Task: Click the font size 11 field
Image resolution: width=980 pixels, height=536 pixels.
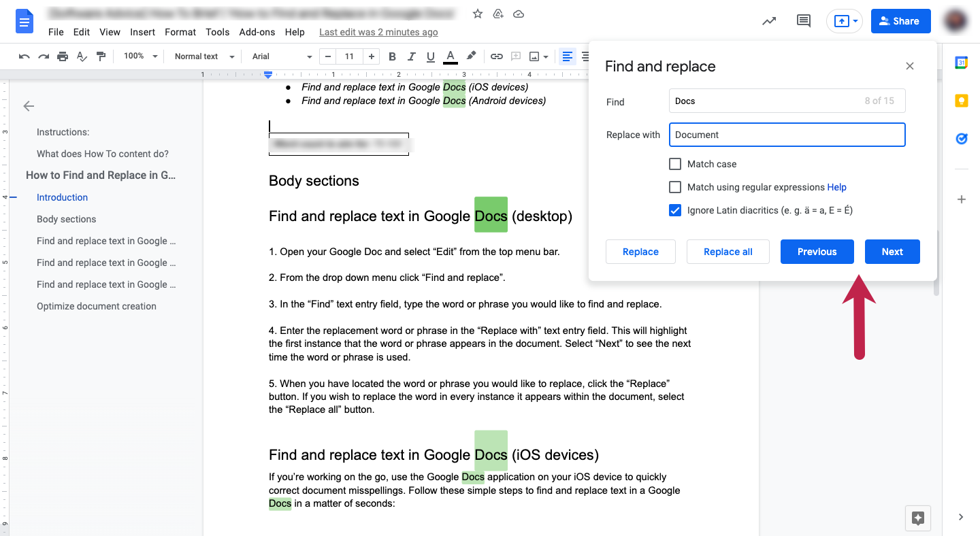Action: click(x=349, y=56)
